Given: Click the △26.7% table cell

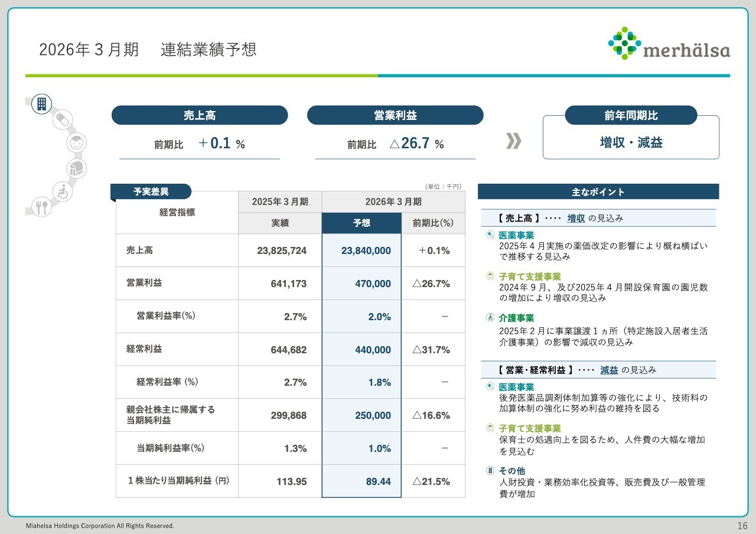Looking at the screenshot, I should 431,284.
